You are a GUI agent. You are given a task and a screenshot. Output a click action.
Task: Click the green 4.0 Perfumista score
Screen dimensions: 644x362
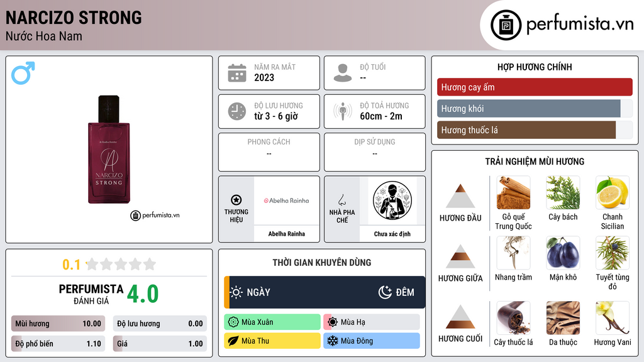click(x=143, y=294)
